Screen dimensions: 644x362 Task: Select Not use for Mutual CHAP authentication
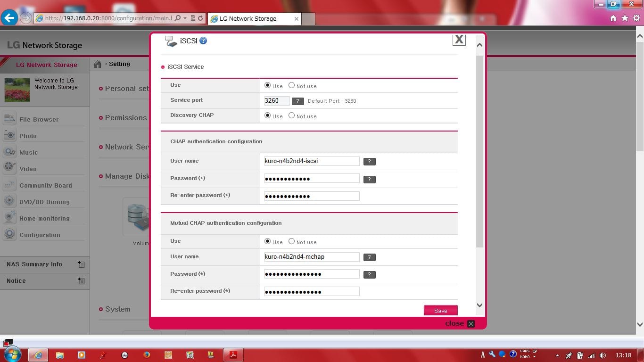tap(291, 241)
